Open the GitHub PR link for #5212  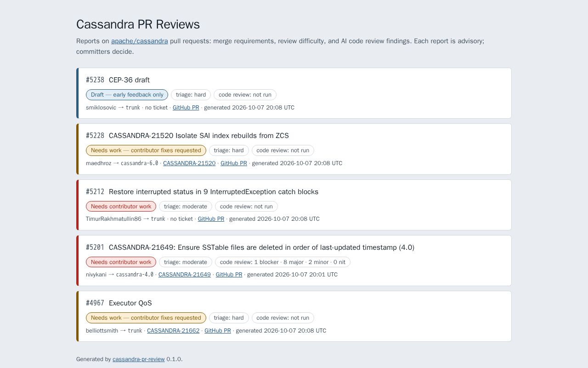coord(211,218)
